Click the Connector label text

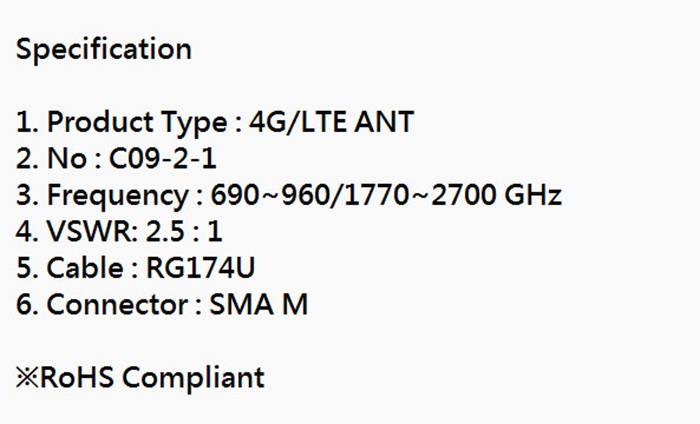[118, 304]
